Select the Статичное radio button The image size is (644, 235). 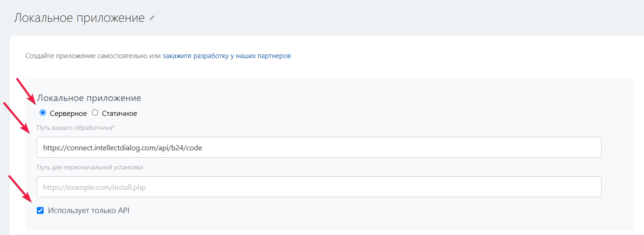pyautogui.click(x=95, y=113)
